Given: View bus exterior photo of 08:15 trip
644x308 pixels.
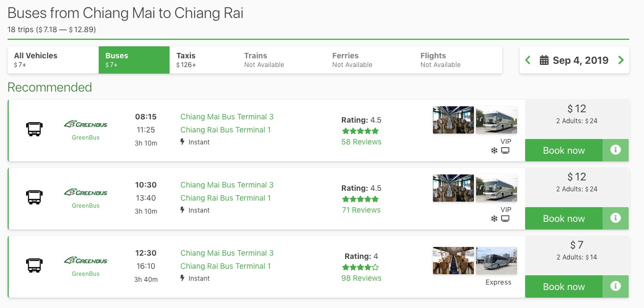Looking at the screenshot, I should 496,120.
